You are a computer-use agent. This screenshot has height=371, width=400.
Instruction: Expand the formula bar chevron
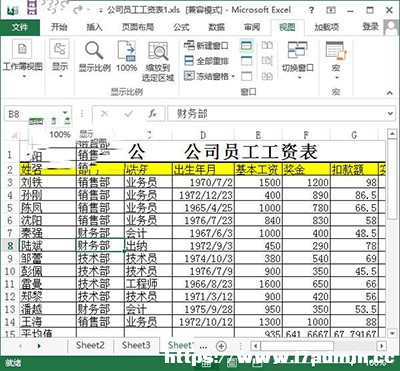point(390,114)
